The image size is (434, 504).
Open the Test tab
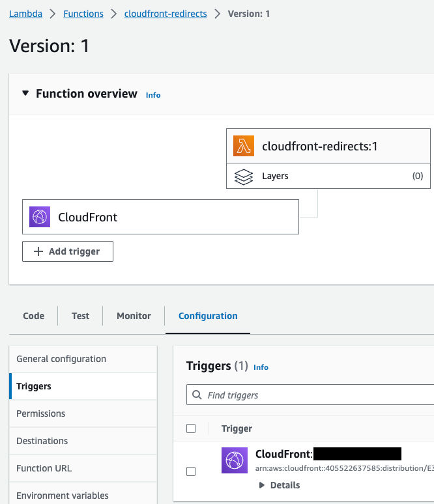(81, 316)
